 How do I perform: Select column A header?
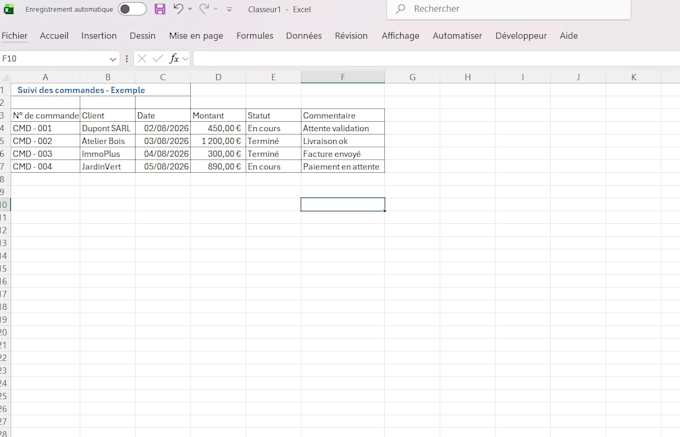coord(45,77)
